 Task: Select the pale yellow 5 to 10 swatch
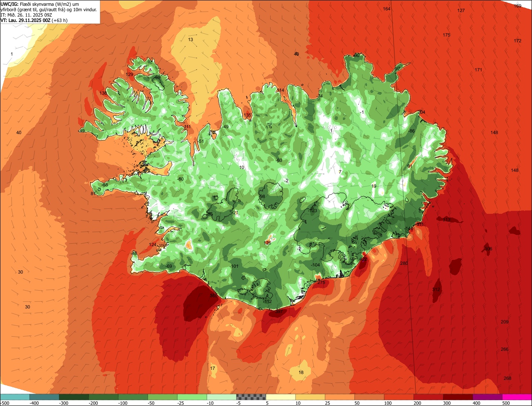click(x=281, y=397)
